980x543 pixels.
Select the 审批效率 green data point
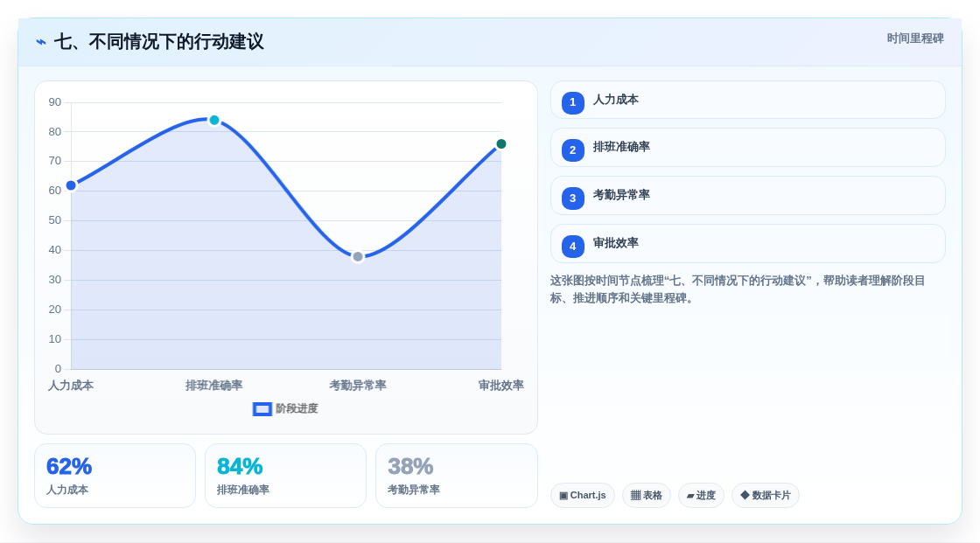[x=501, y=144]
